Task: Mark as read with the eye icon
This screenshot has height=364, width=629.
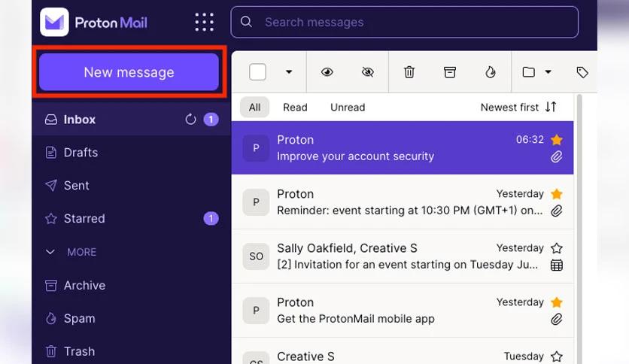Action: point(327,72)
